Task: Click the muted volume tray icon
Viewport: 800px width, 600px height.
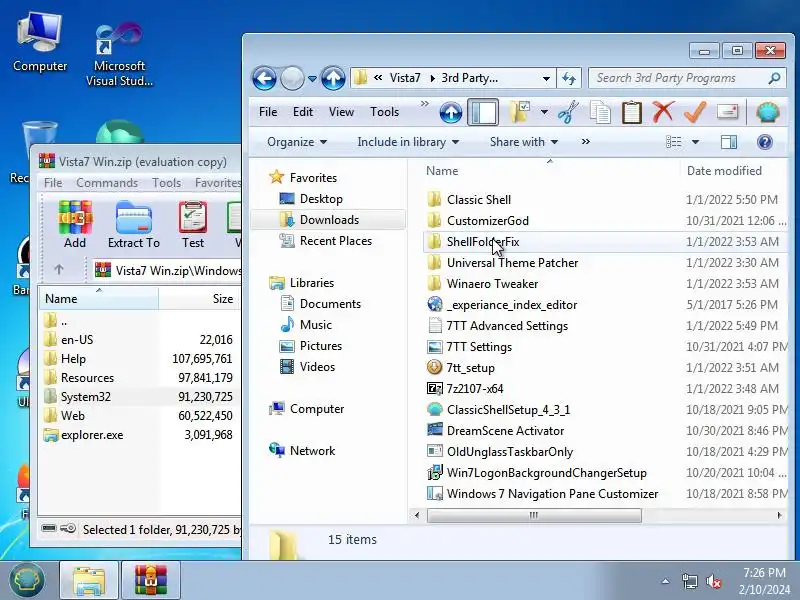Action: click(x=714, y=581)
